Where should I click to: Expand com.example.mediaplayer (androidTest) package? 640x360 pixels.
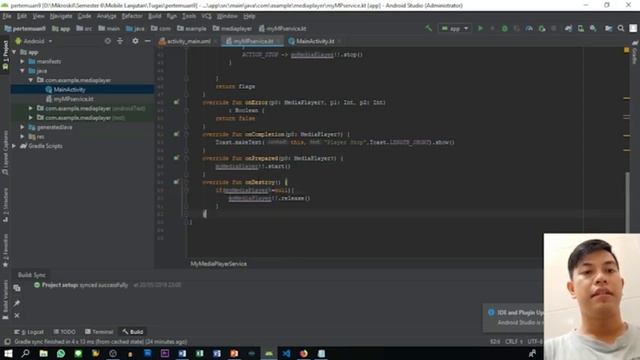pos(31,109)
